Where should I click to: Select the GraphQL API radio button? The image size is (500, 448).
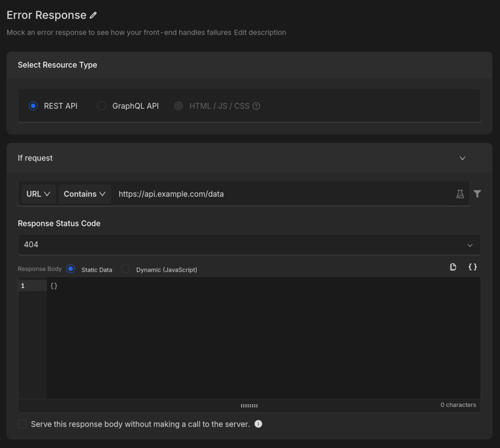[102, 106]
